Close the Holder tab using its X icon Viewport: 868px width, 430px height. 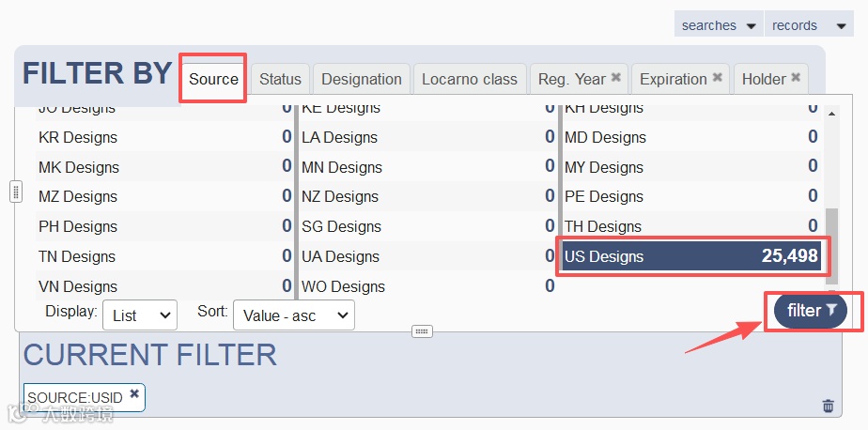pyautogui.click(x=796, y=78)
